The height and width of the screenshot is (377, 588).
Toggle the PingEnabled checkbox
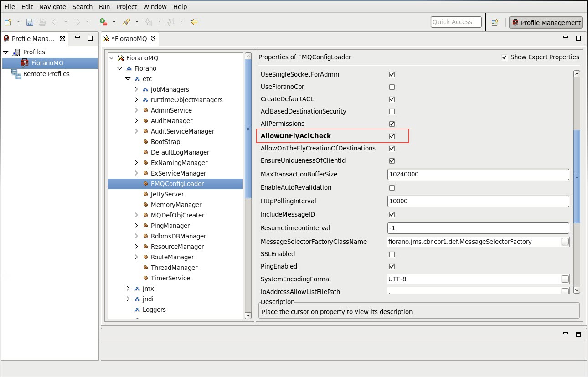click(392, 267)
